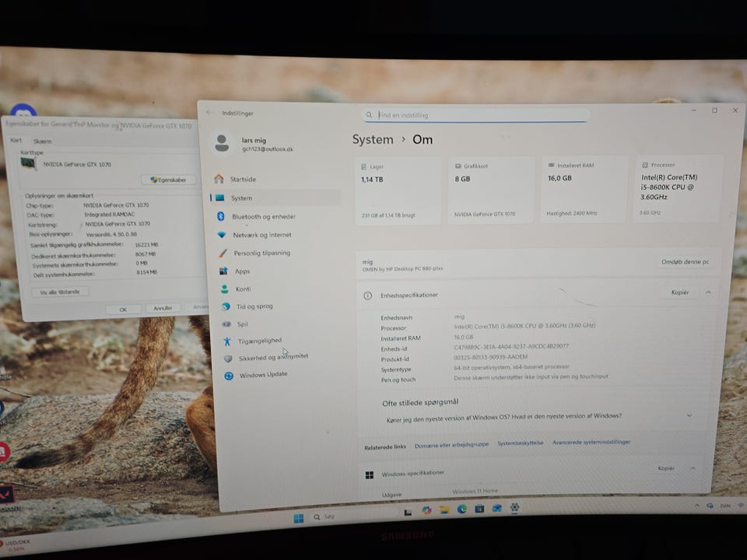Screen dimensions: 747x560
Task: Click the lars mig profile avatar
Action: click(x=222, y=143)
